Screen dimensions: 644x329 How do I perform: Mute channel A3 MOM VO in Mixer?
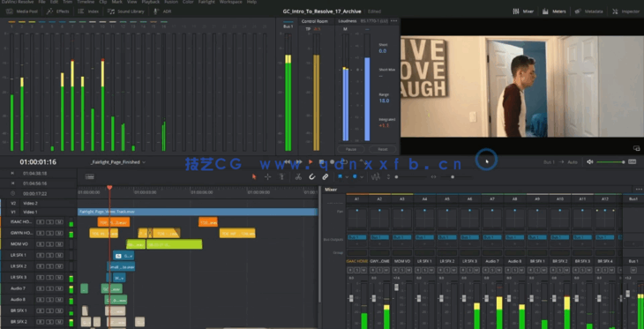point(408,270)
